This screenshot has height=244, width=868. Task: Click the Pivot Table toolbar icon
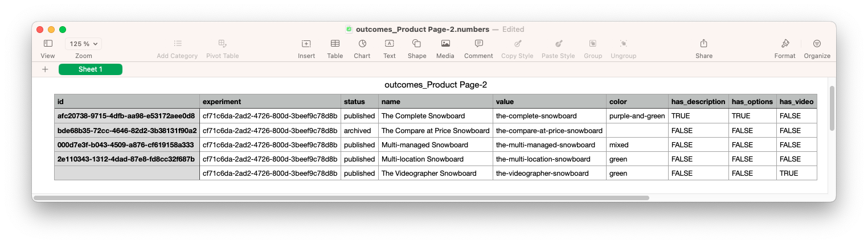223,44
